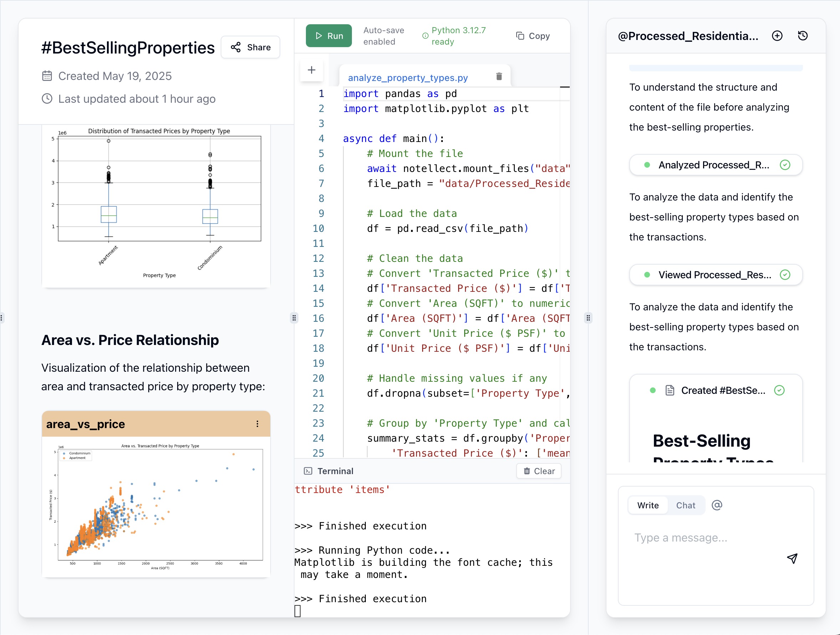Click the Auto-save enabled status text
This screenshot has width=840, height=635.
point(384,36)
